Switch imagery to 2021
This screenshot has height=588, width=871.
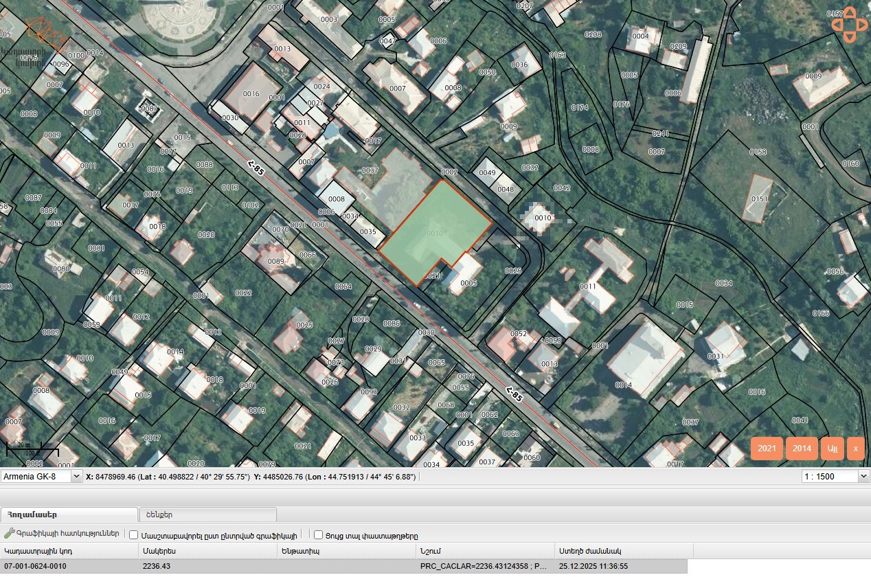click(x=767, y=449)
